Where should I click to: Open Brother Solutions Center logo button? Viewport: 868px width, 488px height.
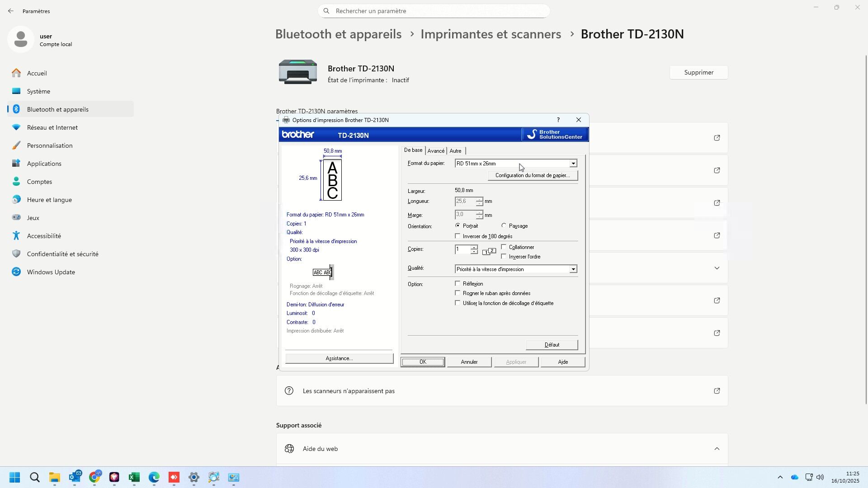tap(555, 135)
